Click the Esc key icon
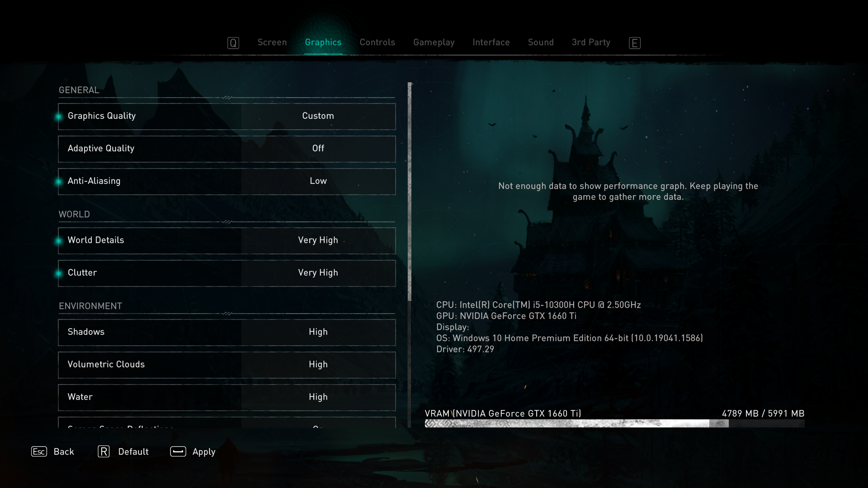Viewport: 868px width, 488px height. 39,451
